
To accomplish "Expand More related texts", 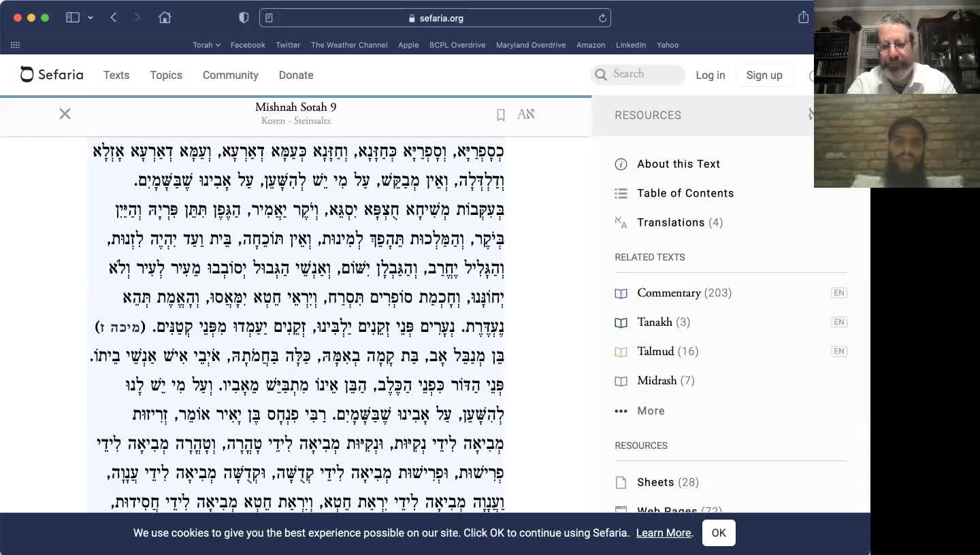I will (x=640, y=411).
